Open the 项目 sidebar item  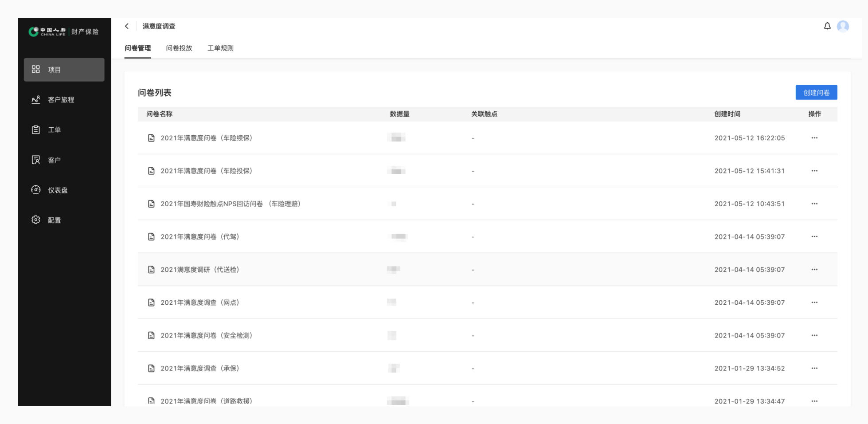pyautogui.click(x=64, y=70)
